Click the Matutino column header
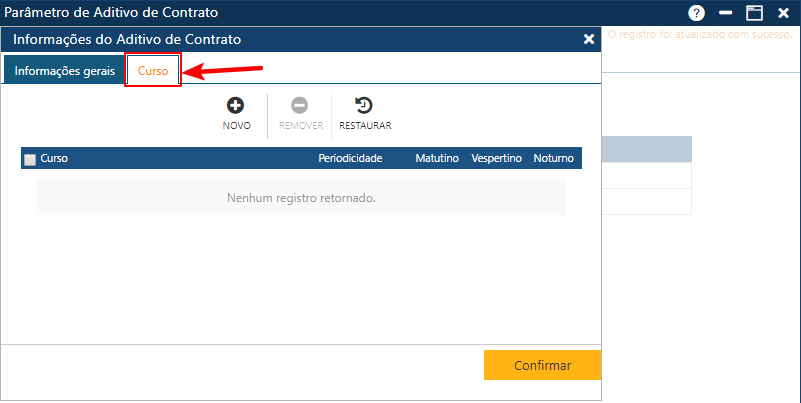The height and width of the screenshot is (403, 801). tap(437, 158)
